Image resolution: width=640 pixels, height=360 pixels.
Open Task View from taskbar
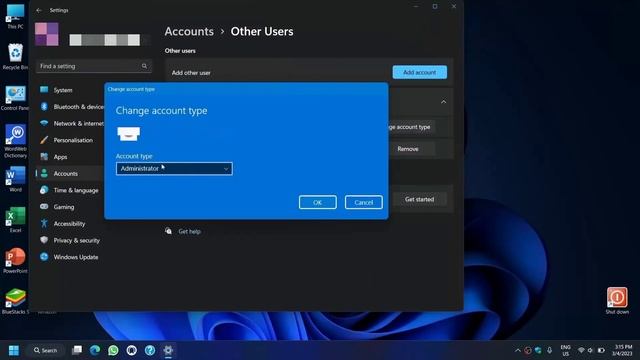coord(77,350)
